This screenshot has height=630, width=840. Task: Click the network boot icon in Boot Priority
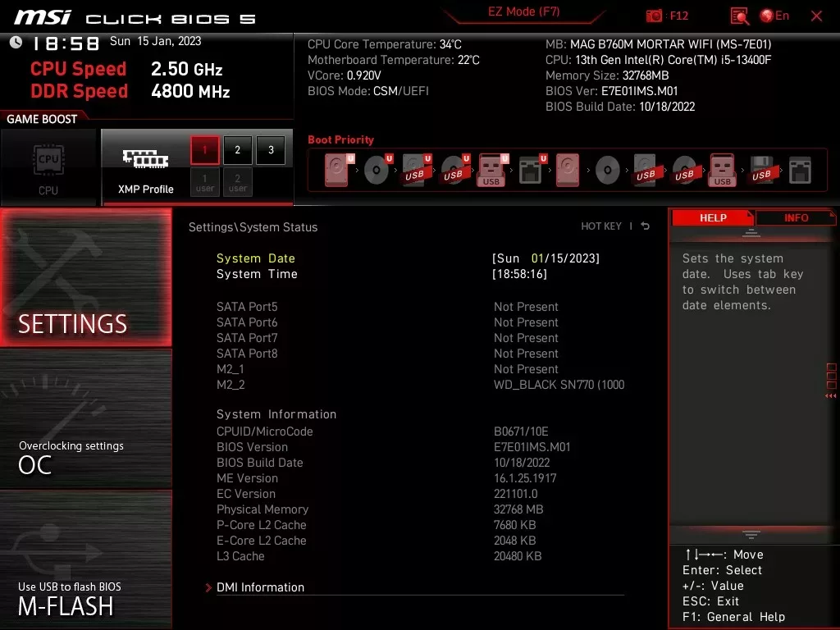(532, 168)
